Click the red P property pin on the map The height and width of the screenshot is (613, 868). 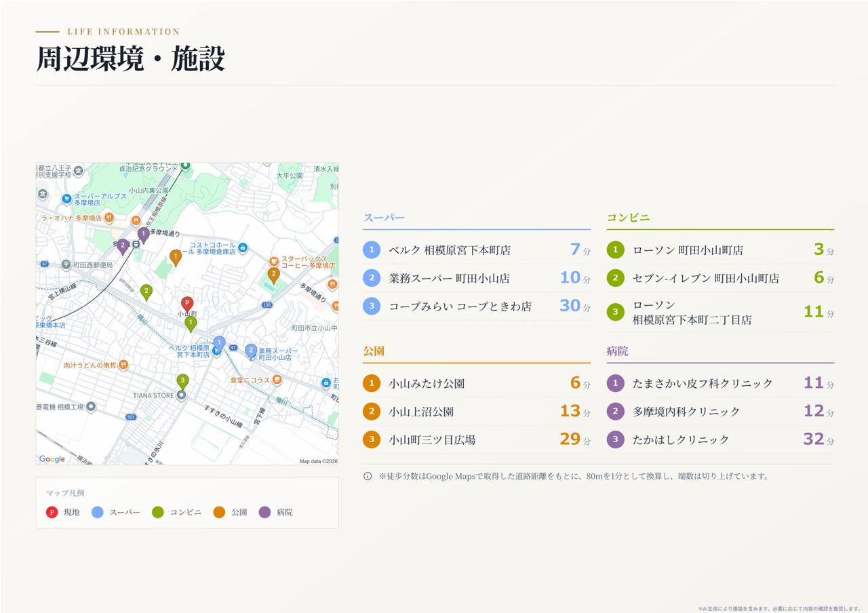click(187, 304)
